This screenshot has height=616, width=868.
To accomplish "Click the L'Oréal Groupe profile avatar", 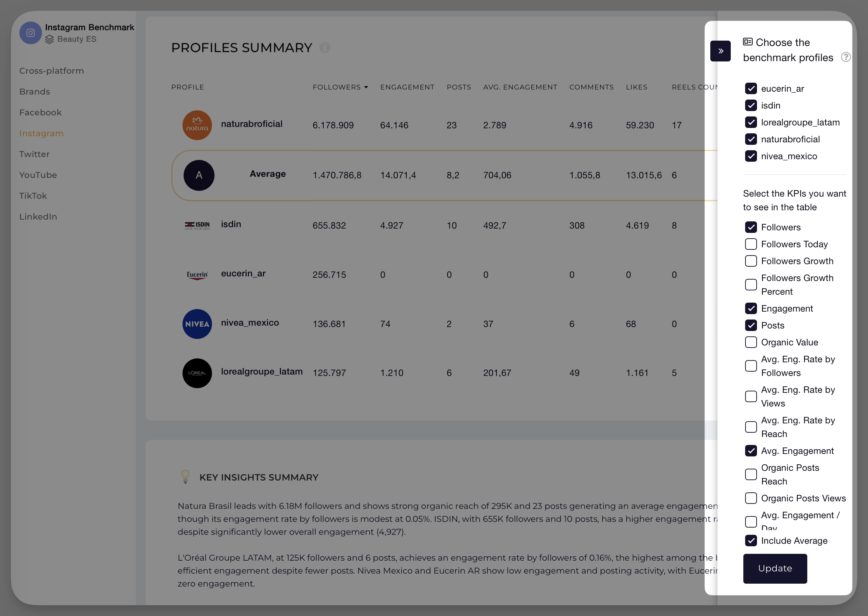I will [x=197, y=373].
